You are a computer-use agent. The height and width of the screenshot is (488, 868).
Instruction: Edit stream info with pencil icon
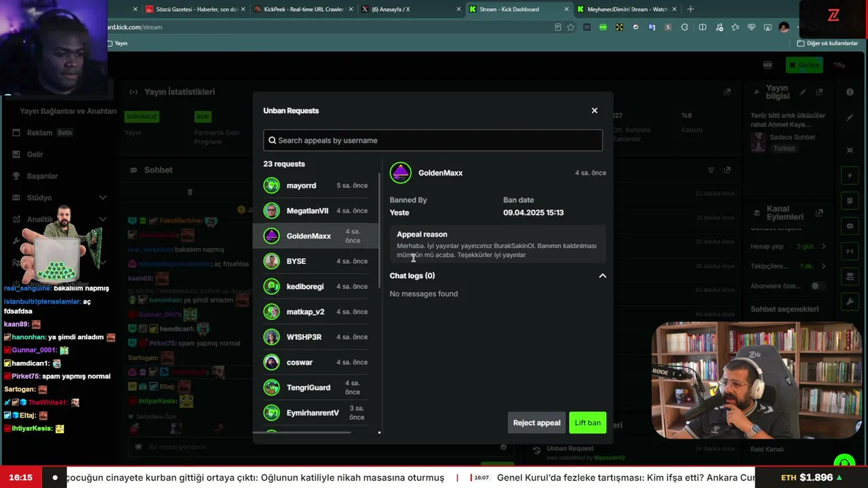click(x=803, y=92)
